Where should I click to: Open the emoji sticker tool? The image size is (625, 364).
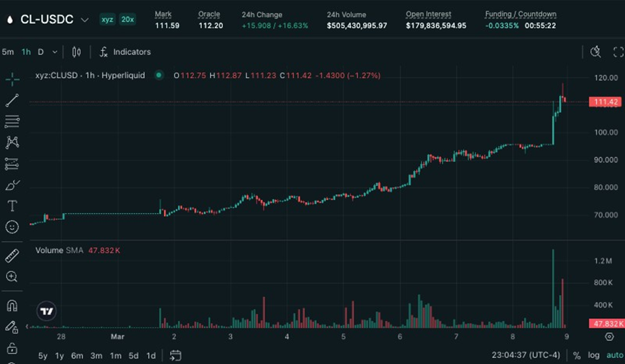[x=12, y=227]
